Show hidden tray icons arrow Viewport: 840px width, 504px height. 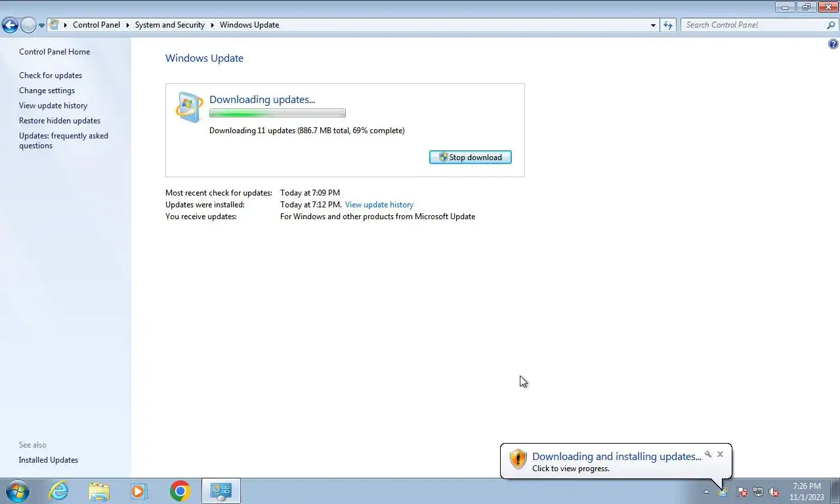pyautogui.click(x=706, y=492)
